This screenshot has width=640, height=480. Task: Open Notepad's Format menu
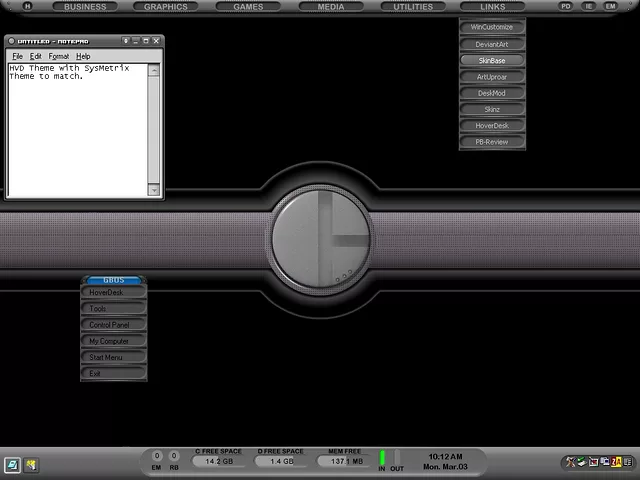(x=59, y=57)
